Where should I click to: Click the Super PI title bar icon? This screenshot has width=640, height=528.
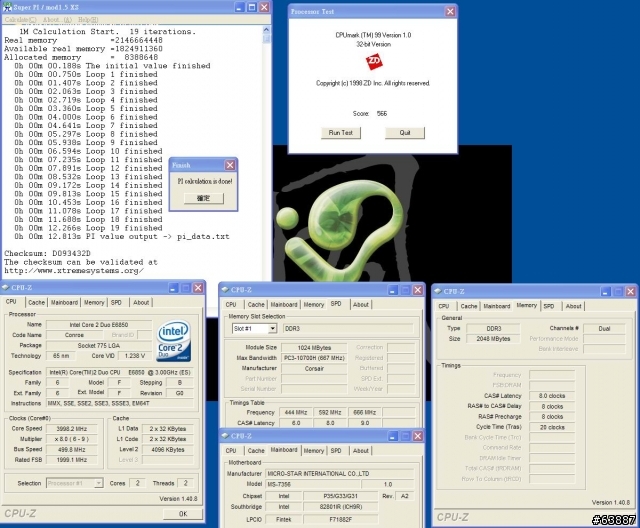(x=7, y=7)
